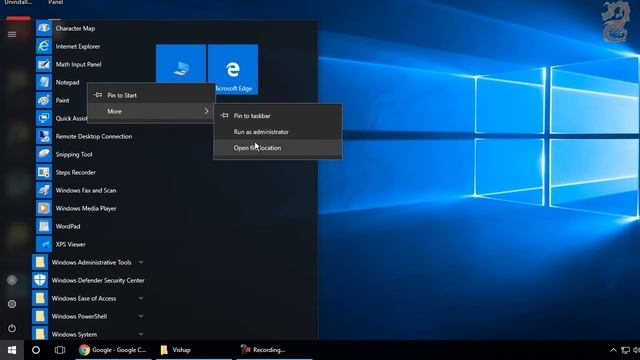Image resolution: width=640 pixels, height=360 pixels.
Task: Click the Windows PowerShell folder icon
Action: click(40, 316)
